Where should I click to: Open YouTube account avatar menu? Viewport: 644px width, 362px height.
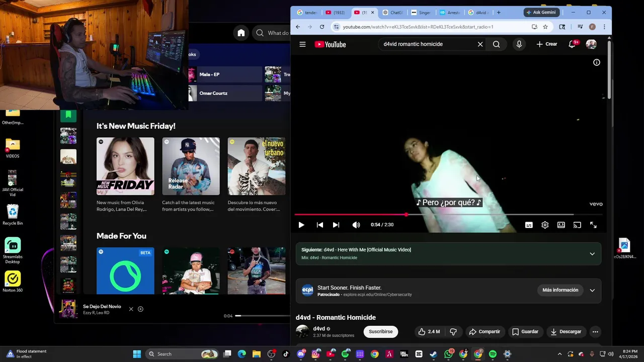point(591,44)
